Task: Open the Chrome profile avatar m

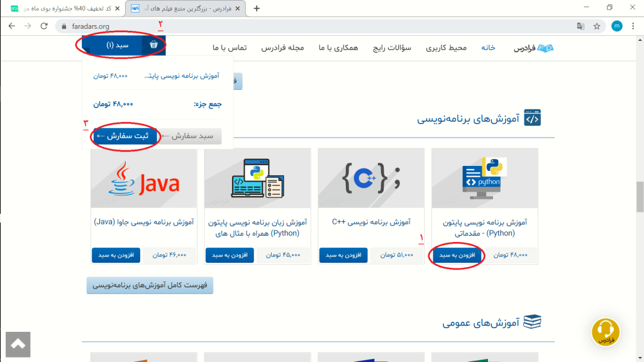Action: click(x=616, y=26)
